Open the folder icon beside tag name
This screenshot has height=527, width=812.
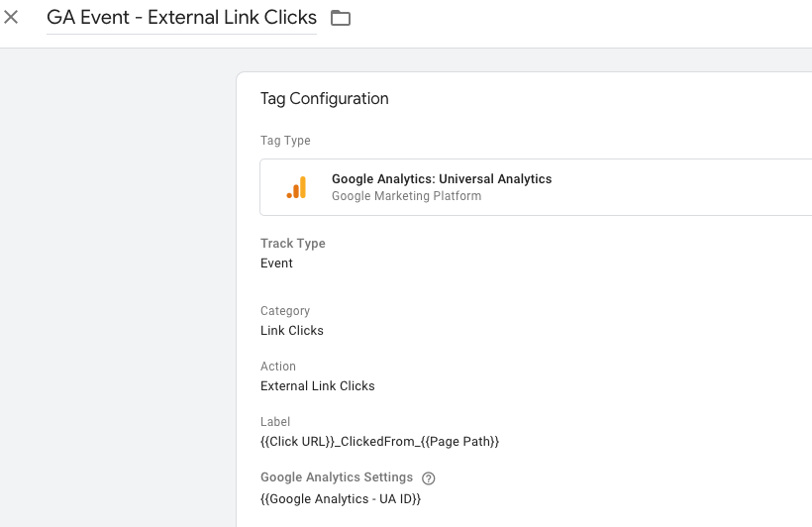(341, 18)
